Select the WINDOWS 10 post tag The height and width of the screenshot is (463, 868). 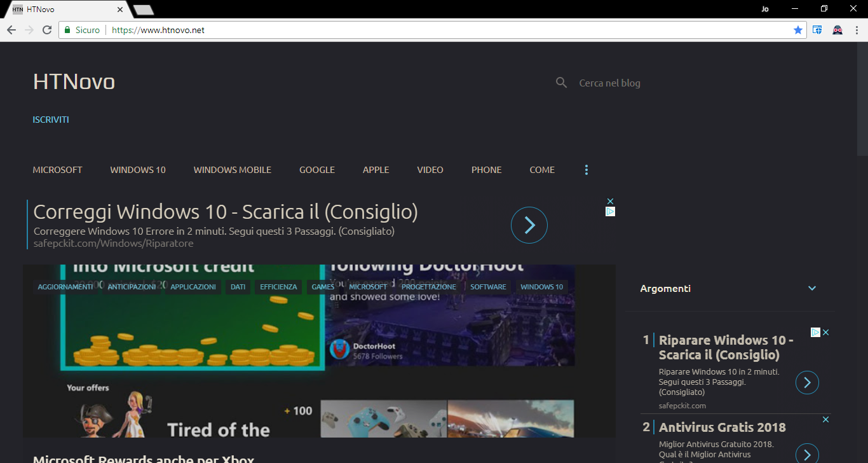point(542,287)
